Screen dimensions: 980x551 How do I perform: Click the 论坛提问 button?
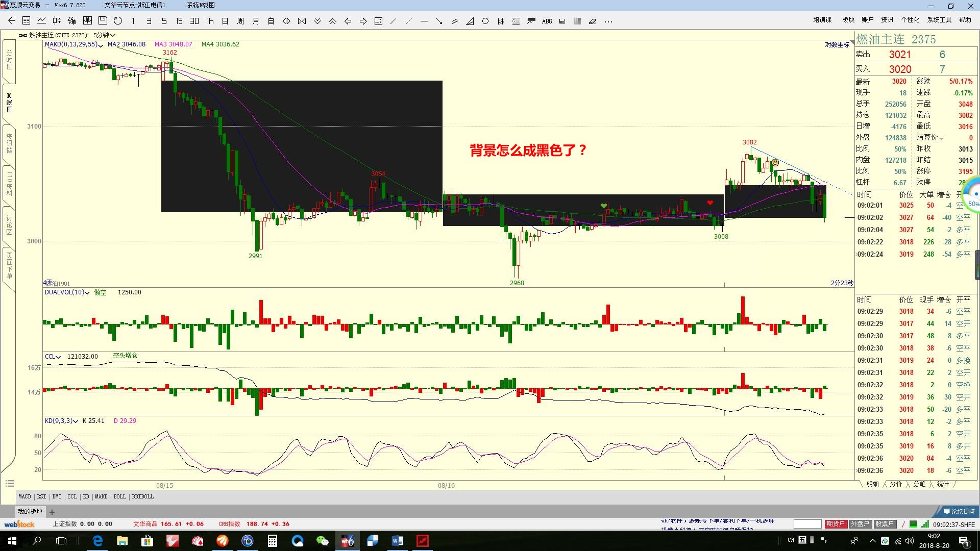pyautogui.click(x=959, y=511)
